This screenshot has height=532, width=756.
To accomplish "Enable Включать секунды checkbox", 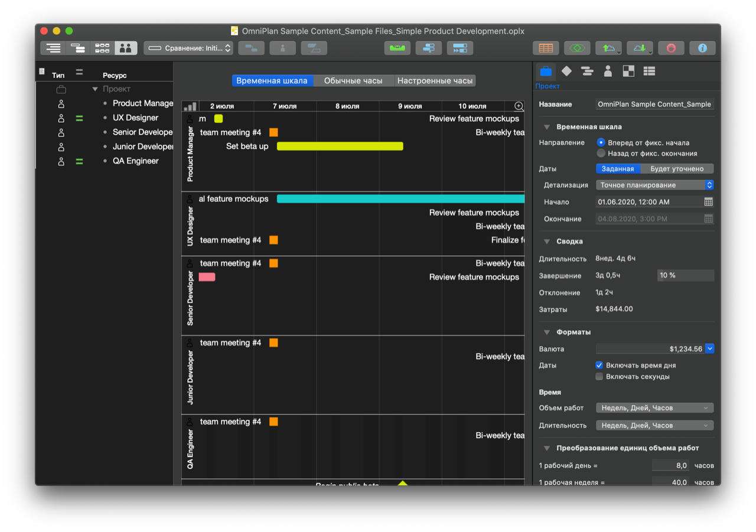I will (x=599, y=377).
